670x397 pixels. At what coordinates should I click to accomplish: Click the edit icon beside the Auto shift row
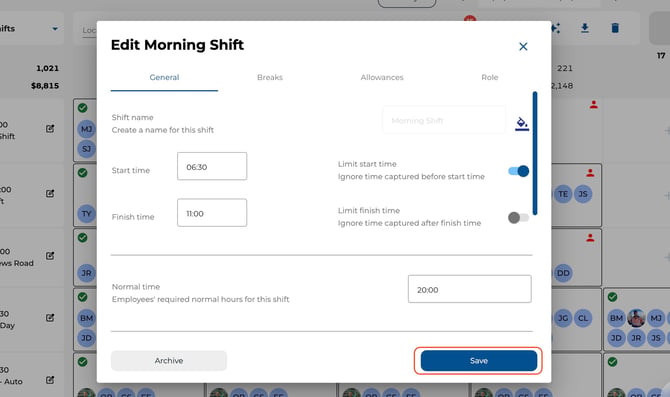click(50, 380)
